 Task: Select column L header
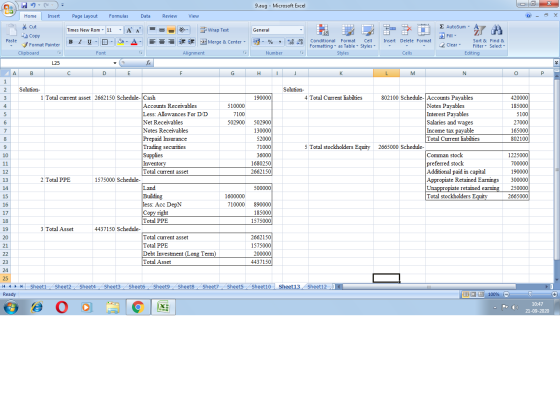coord(386,73)
